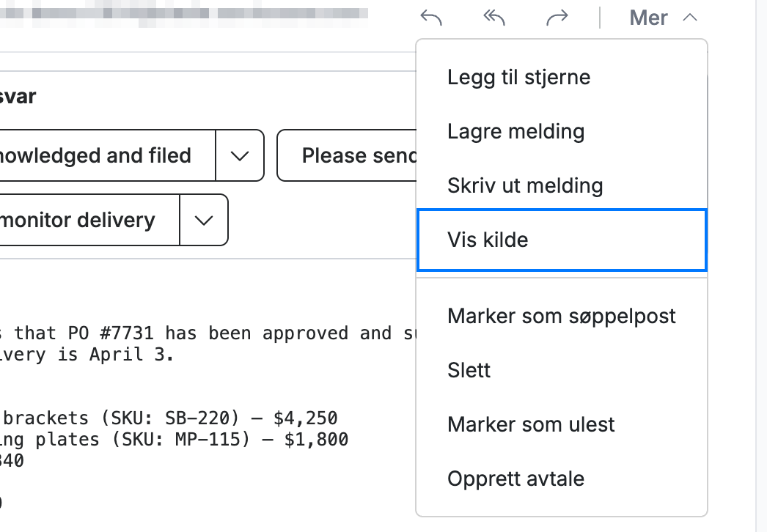767x532 pixels.
Task: Click the email line mentioning PO #7731
Action: tap(208, 333)
